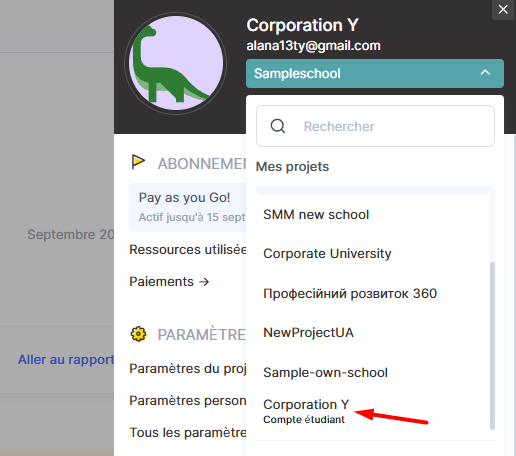Collapse the Sampleschool project dropdown
This screenshot has width=516, height=456.
pyautogui.click(x=375, y=74)
